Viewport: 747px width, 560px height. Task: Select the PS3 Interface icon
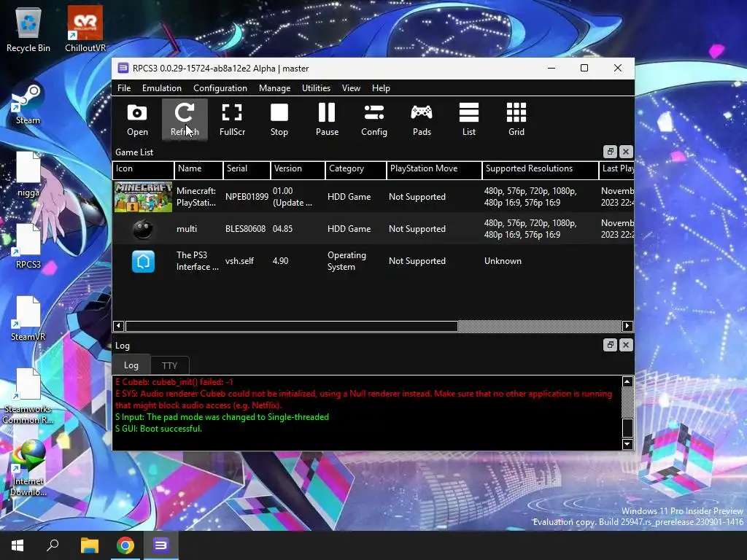coord(143,262)
